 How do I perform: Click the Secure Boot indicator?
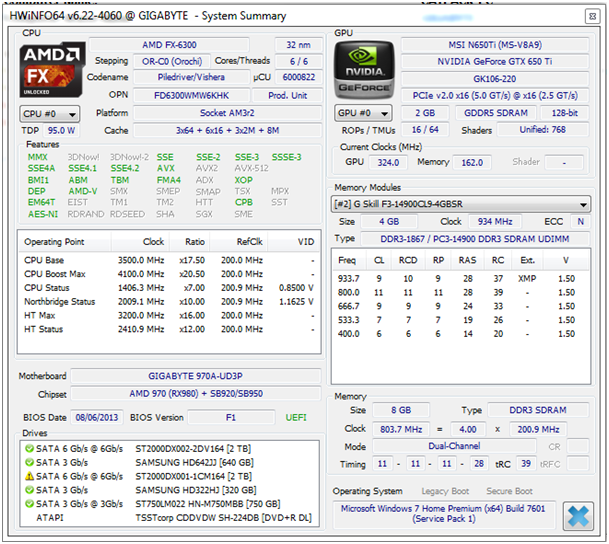(x=509, y=491)
